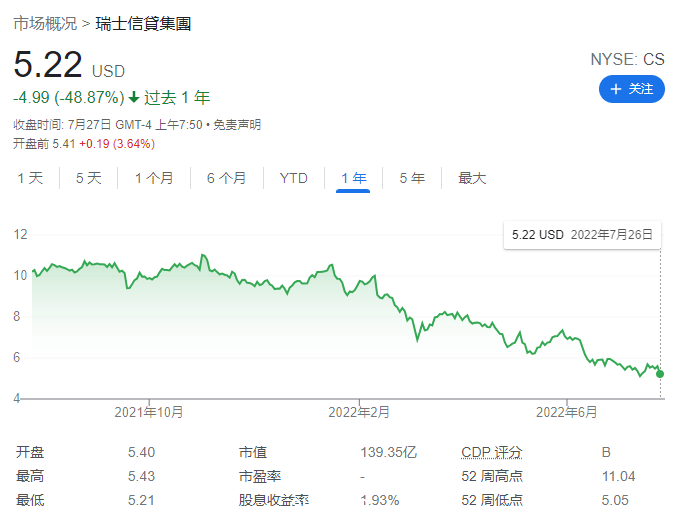Click the 收盘时间 timestamp text
The height and width of the screenshot is (521, 685).
pos(108,125)
